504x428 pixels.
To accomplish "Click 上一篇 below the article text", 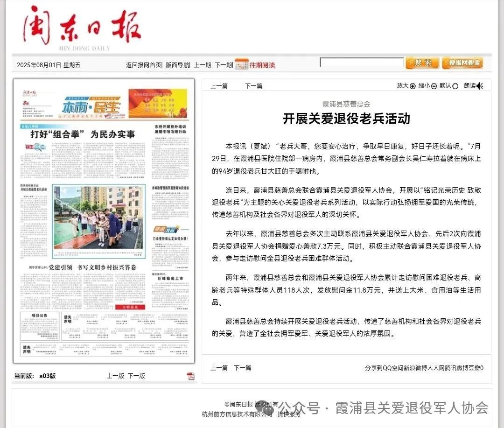I will click(219, 368).
